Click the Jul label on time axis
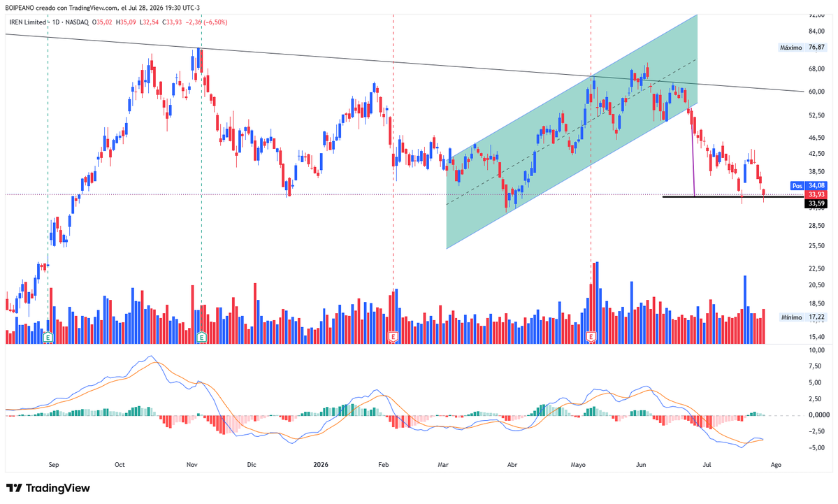This screenshot has width=838, height=504. tap(707, 465)
